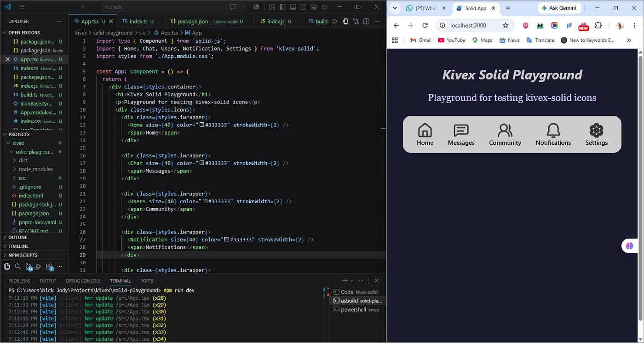Click the Run code play icon in editor toolbar
This screenshot has height=343, width=644.
coord(335,21)
